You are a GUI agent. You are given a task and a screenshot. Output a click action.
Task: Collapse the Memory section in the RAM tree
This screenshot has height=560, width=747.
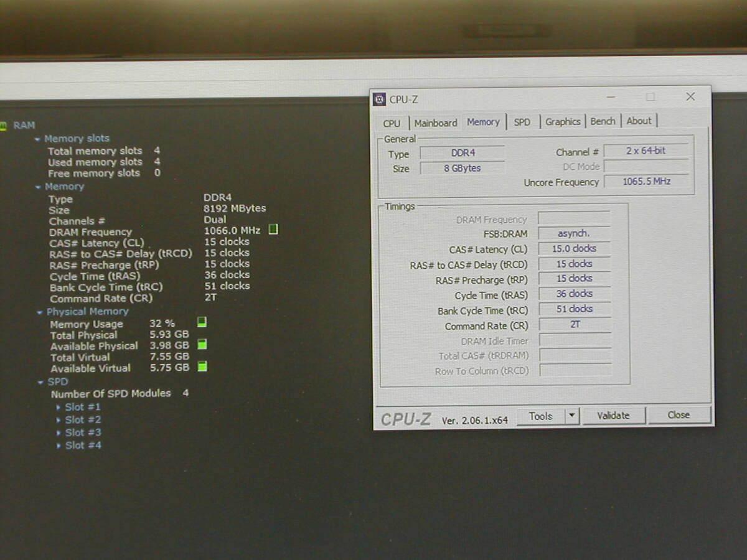click(39, 187)
